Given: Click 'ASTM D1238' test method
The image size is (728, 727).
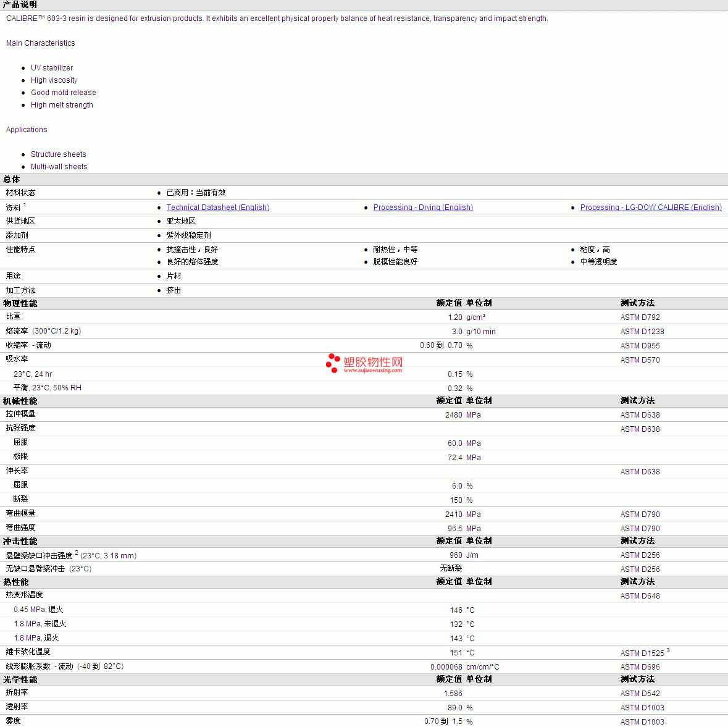Looking at the screenshot, I should pos(642,332).
